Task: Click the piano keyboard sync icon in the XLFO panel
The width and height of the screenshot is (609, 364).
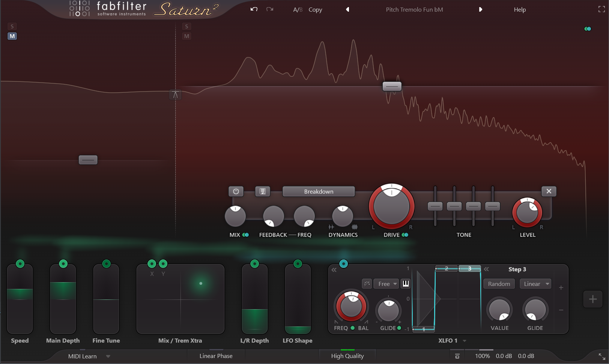Action: coord(406,284)
